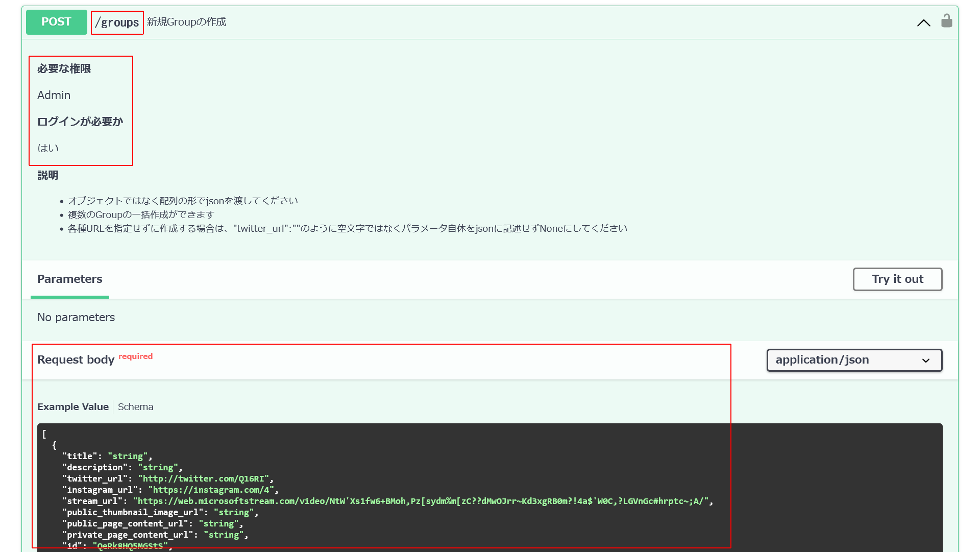Click the red required label
This screenshot has height=552, width=980.
point(135,356)
